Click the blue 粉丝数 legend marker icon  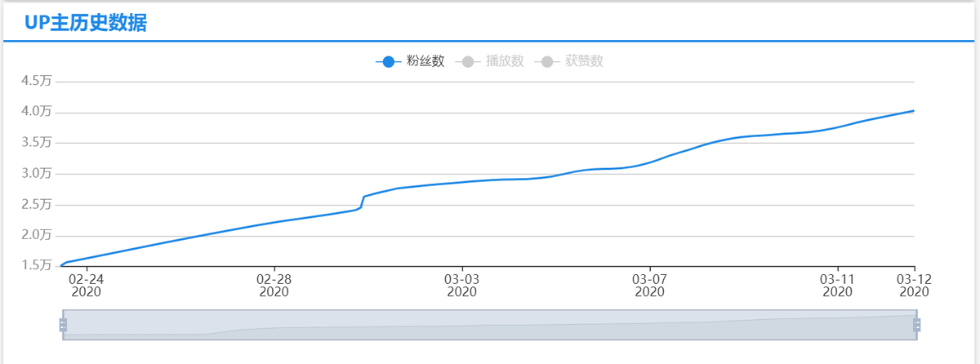[388, 61]
